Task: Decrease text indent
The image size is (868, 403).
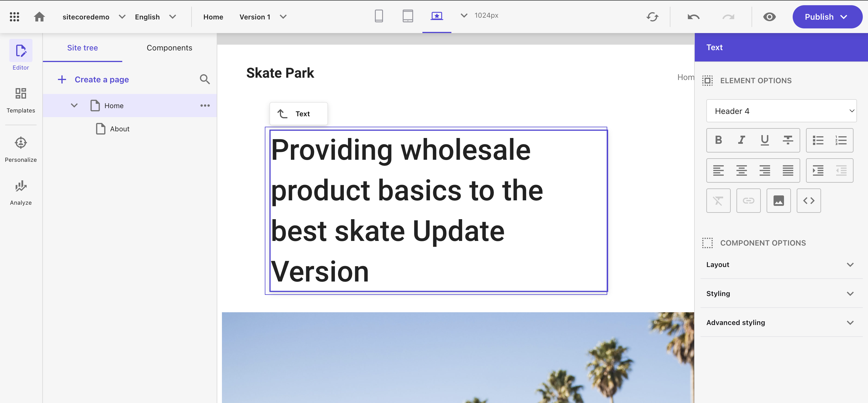Action: 841,170
